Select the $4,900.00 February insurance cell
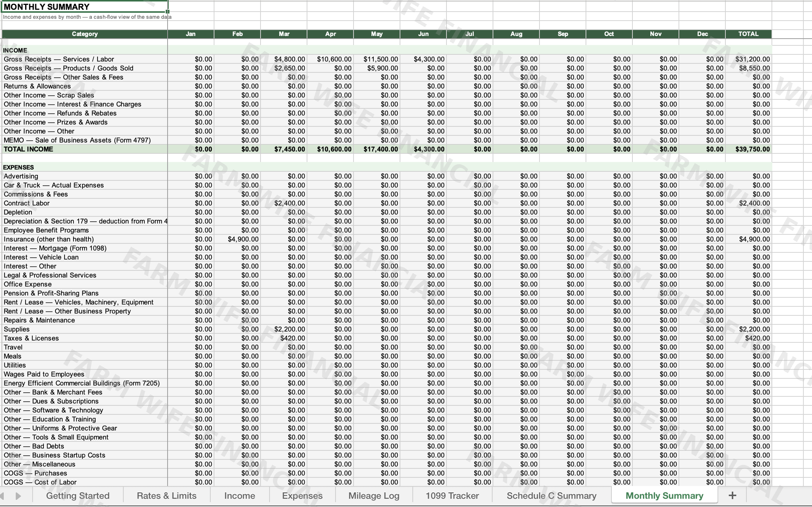The width and height of the screenshot is (812, 507). pos(237,239)
